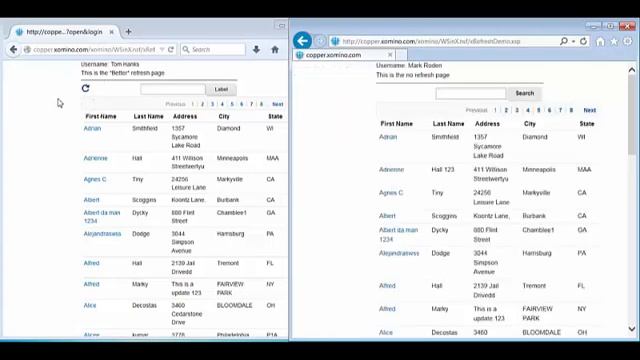This screenshot has width=640, height=360.
Task: Click Firefox back arrow button
Action: point(13,49)
